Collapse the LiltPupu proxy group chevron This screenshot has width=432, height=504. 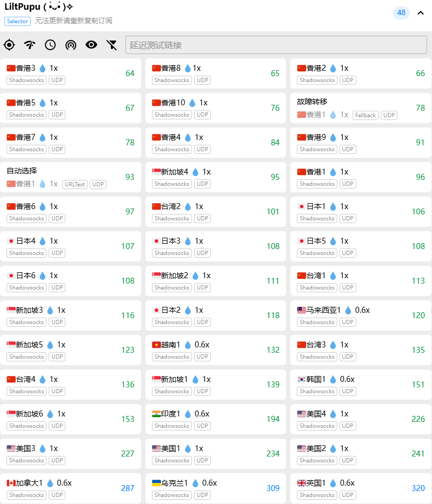coord(421,13)
